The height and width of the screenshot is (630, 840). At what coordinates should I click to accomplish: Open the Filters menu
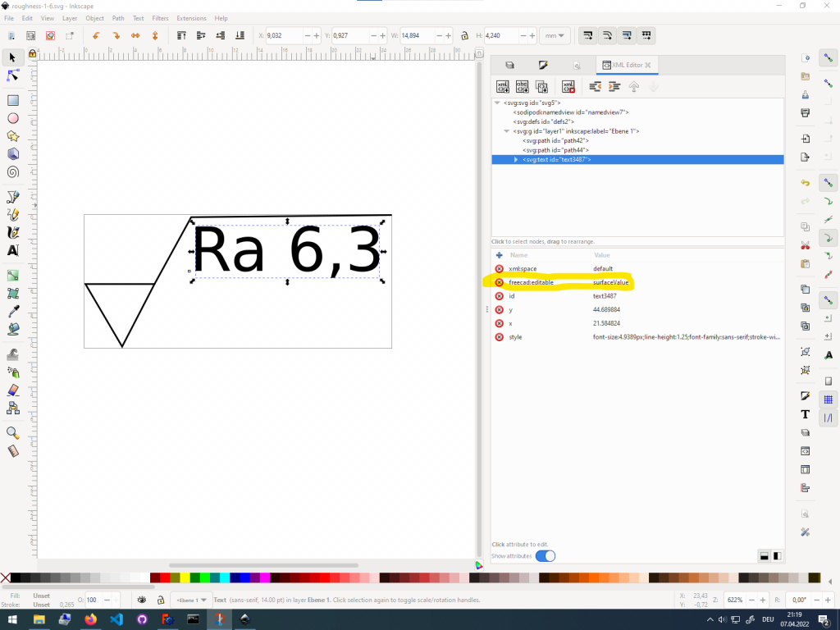160,18
